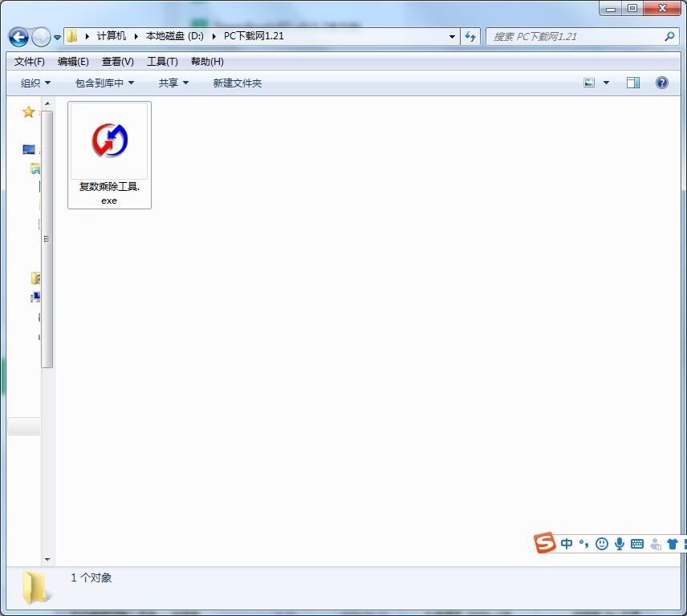Change view with the view icon
Viewport: 687px width, 616px height.
(x=589, y=83)
